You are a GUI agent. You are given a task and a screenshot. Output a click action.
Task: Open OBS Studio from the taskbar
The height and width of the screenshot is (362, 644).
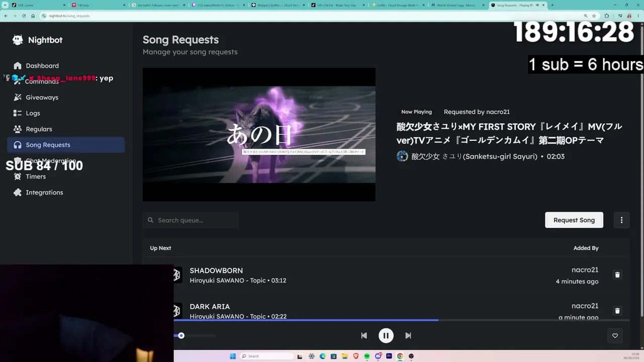pyautogui.click(x=411, y=356)
